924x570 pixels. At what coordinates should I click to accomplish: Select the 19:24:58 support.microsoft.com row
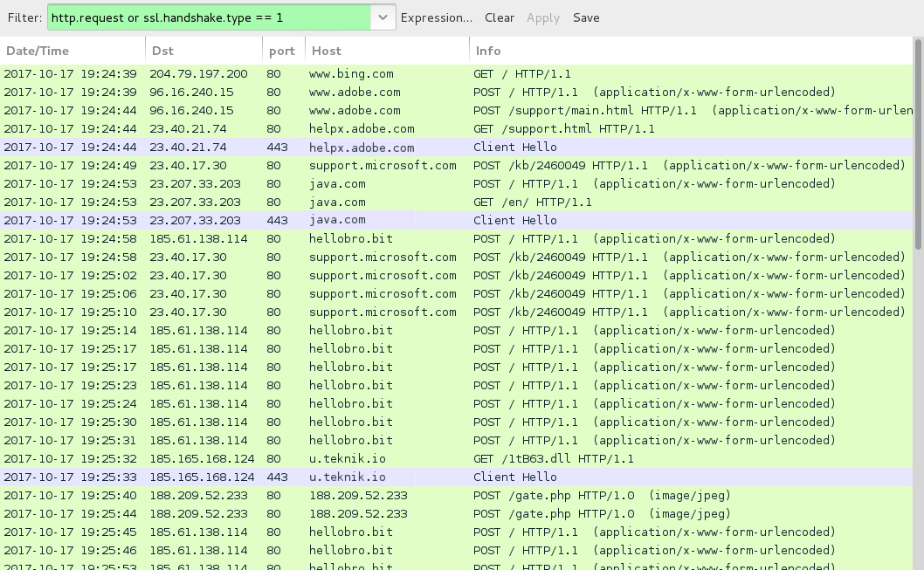click(456, 257)
